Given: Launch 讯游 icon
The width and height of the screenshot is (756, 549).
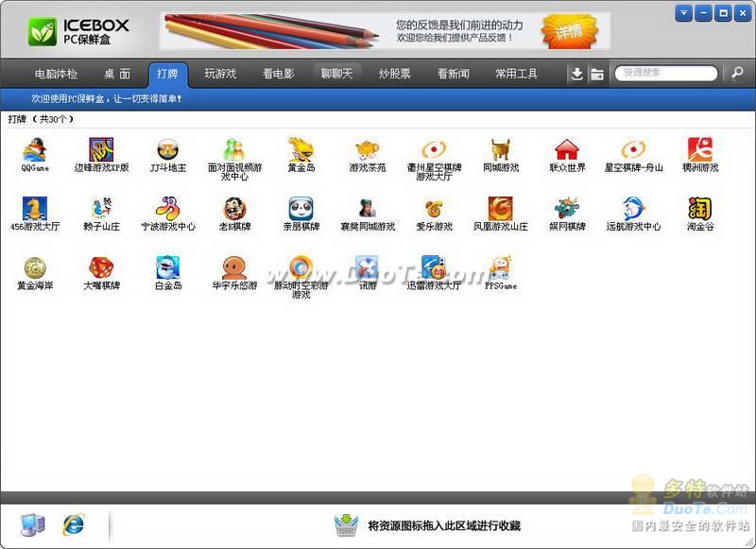Looking at the screenshot, I should point(368,267).
